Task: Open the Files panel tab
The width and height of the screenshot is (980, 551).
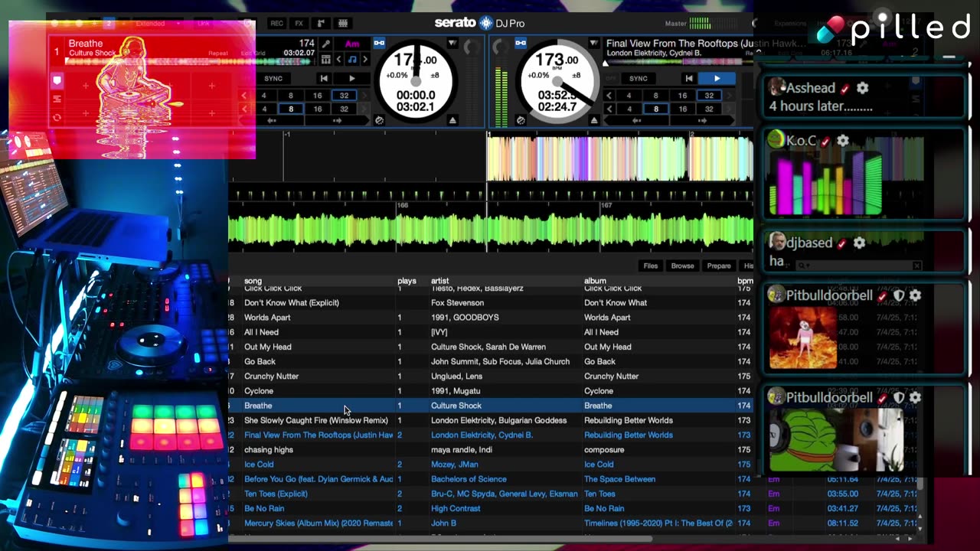Action: [650, 266]
